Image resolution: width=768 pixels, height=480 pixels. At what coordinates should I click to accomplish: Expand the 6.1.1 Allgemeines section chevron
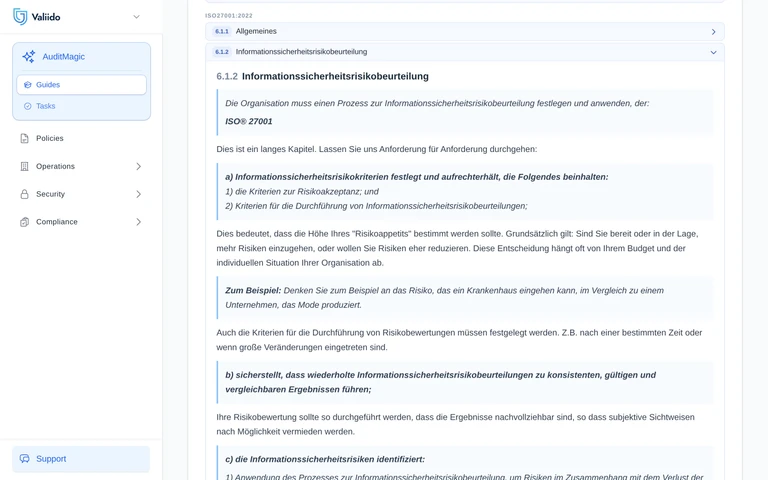713,32
